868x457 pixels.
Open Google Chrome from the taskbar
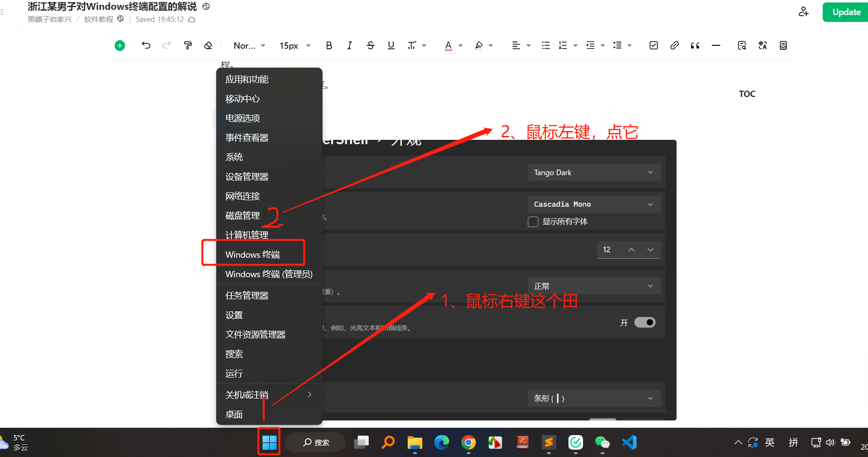click(x=469, y=442)
